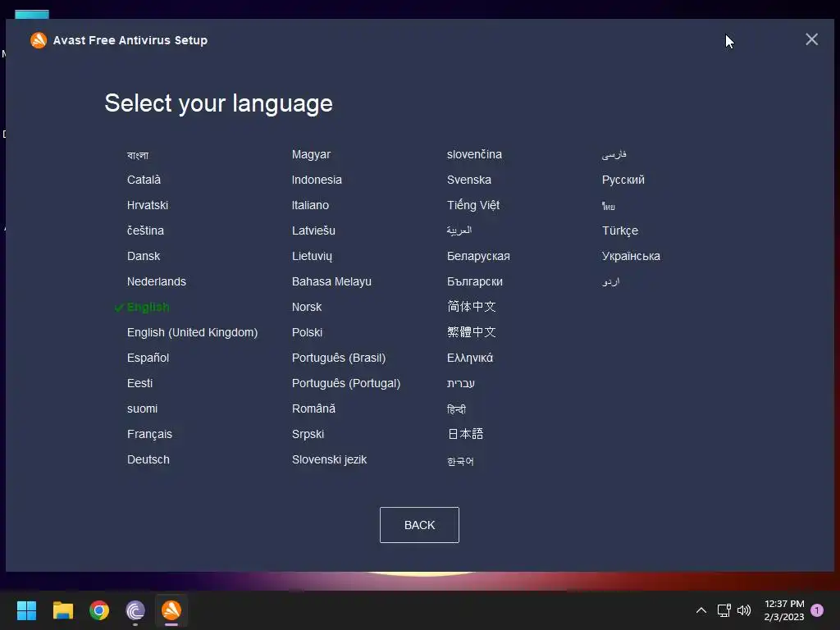Select Ελληνικά language
840x630 pixels.
pyautogui.click(x=470, y=358)
